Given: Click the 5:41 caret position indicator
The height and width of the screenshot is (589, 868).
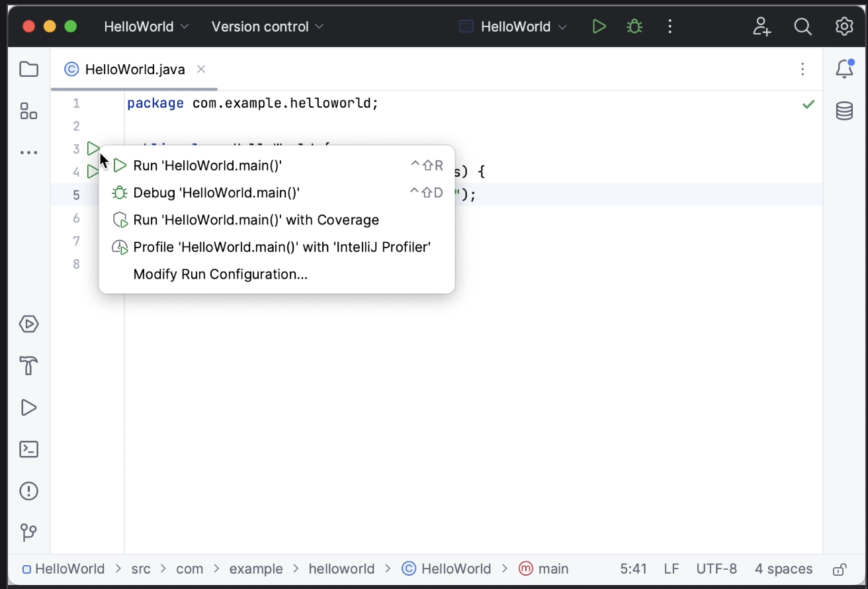Looking at the screenshot, I should [x=634, y=569].
